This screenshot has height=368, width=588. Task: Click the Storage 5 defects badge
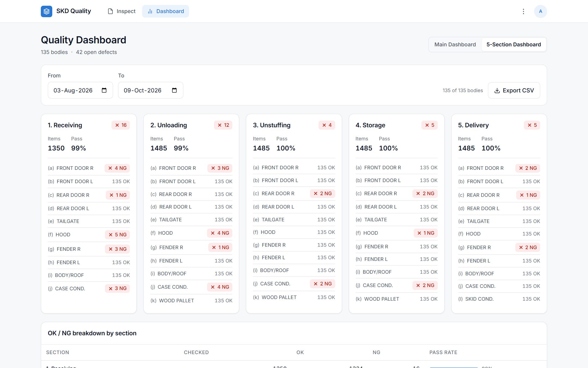430,125
